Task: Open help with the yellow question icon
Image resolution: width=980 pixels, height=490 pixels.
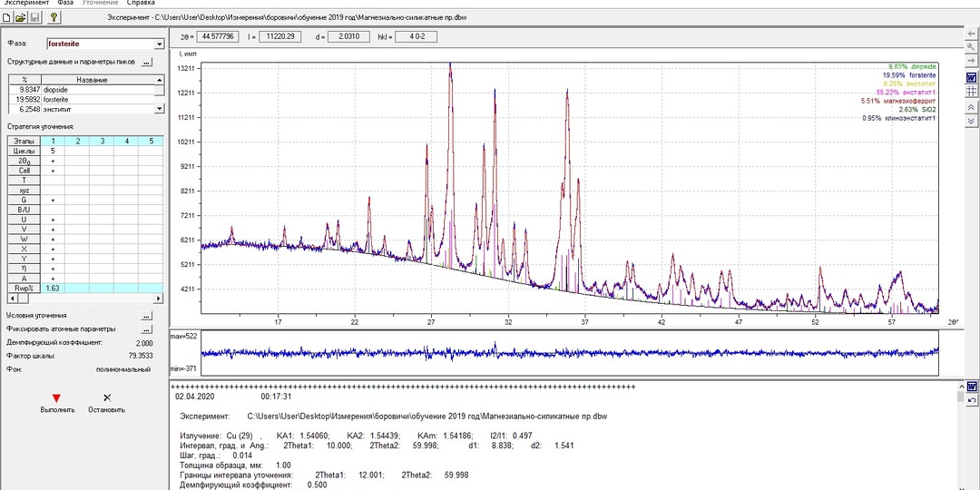Action: pos(54,17)
